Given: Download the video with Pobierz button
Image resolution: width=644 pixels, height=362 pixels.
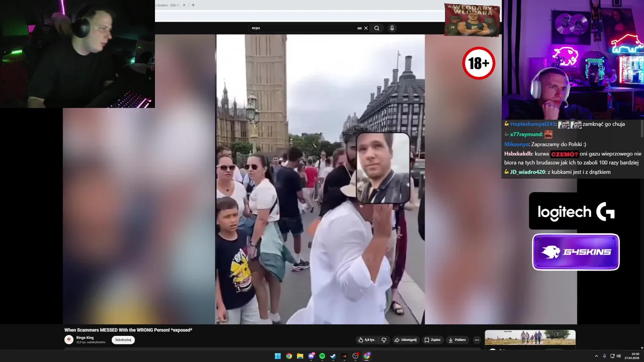Looking at the screenshot, I should (457, 340).
